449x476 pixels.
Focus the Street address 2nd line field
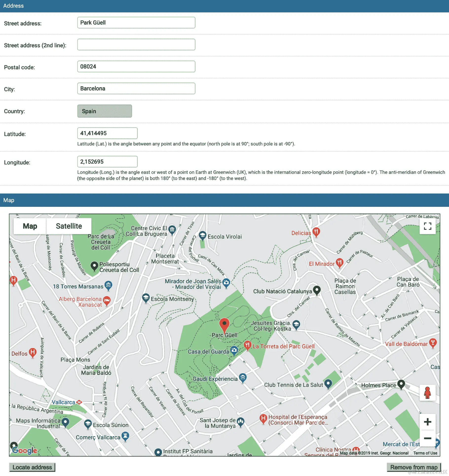pos(136,45)
